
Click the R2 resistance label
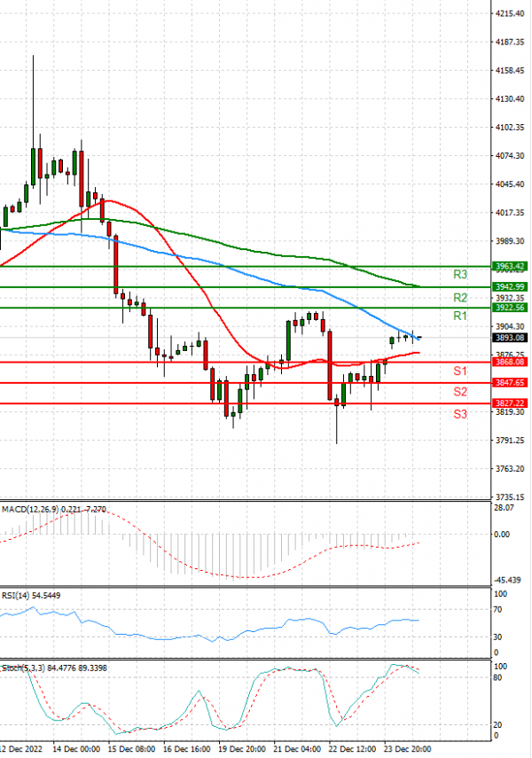tap(460, 297)
